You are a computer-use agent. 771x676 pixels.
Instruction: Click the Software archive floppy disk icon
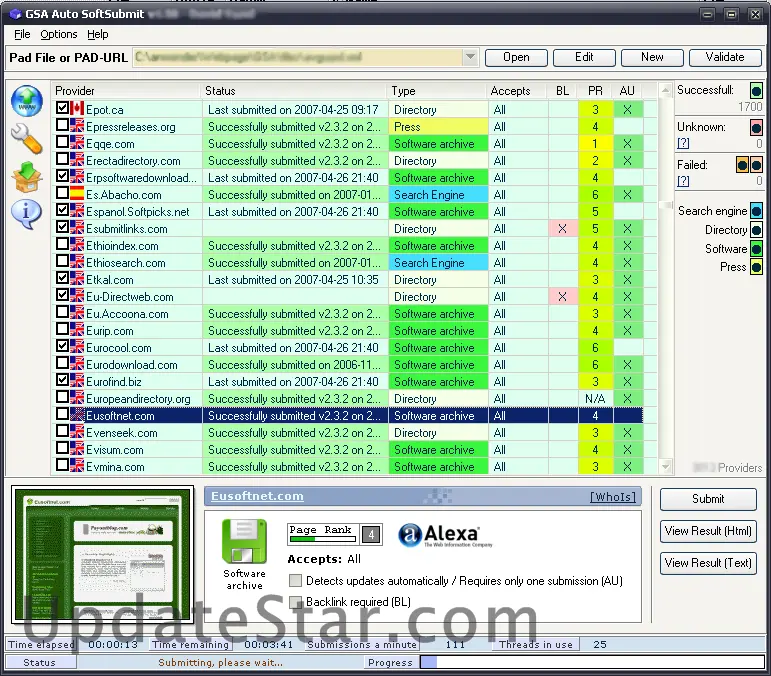[244, 541]
